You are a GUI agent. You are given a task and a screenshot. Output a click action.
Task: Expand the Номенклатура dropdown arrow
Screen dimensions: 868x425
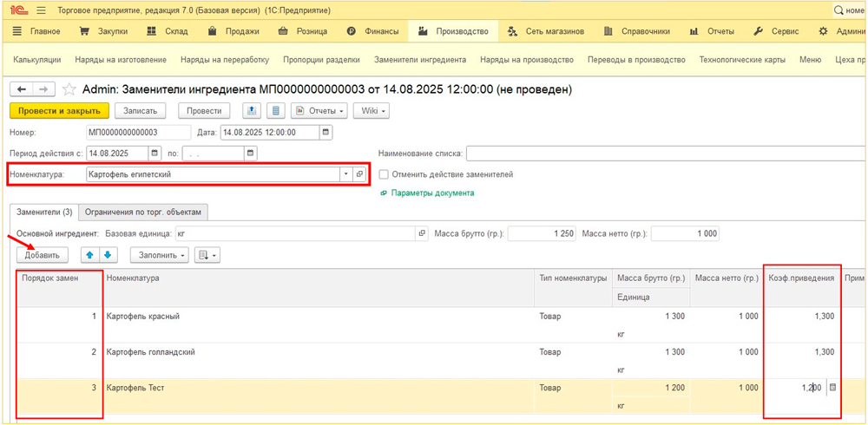tap(345, 174)
